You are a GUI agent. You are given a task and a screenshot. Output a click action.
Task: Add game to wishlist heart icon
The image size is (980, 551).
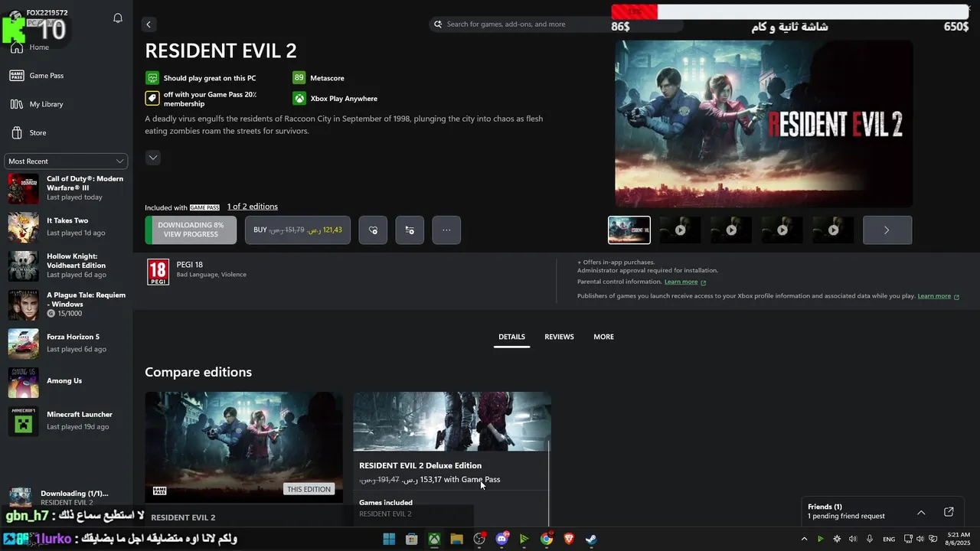tap(373, 230)
